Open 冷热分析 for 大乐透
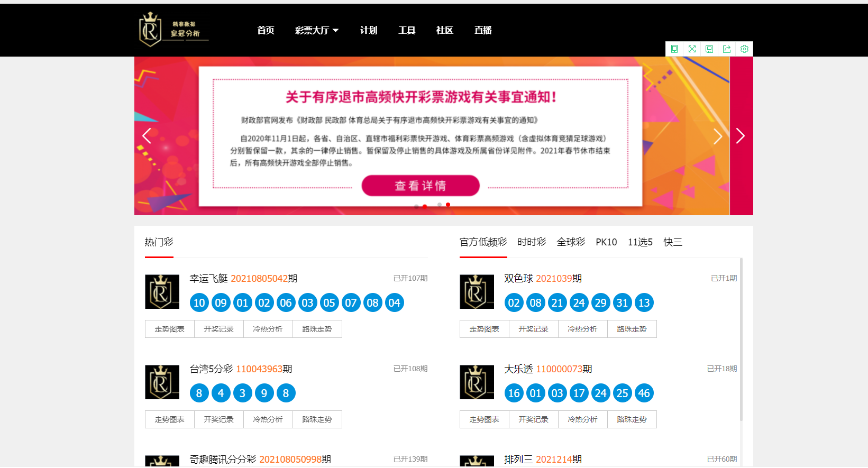Image resolution: width=868 pixels, height=468 pixels. tap(583, 419)
